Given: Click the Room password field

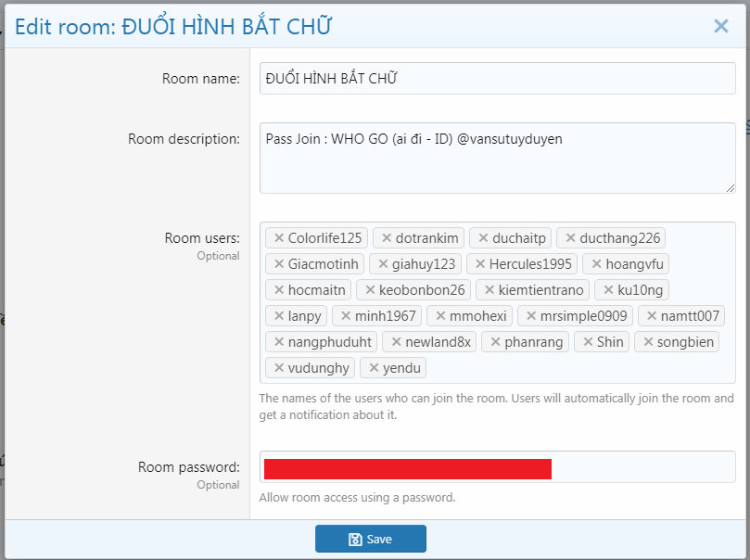Looking at the screenshot, I should click(x=640, y=467).
